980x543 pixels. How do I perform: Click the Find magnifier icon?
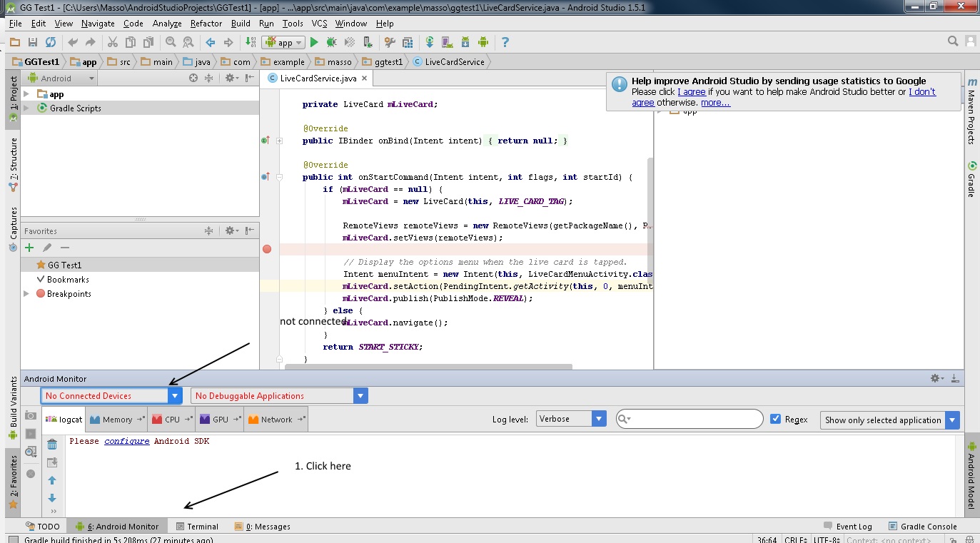tap(171, 43)
